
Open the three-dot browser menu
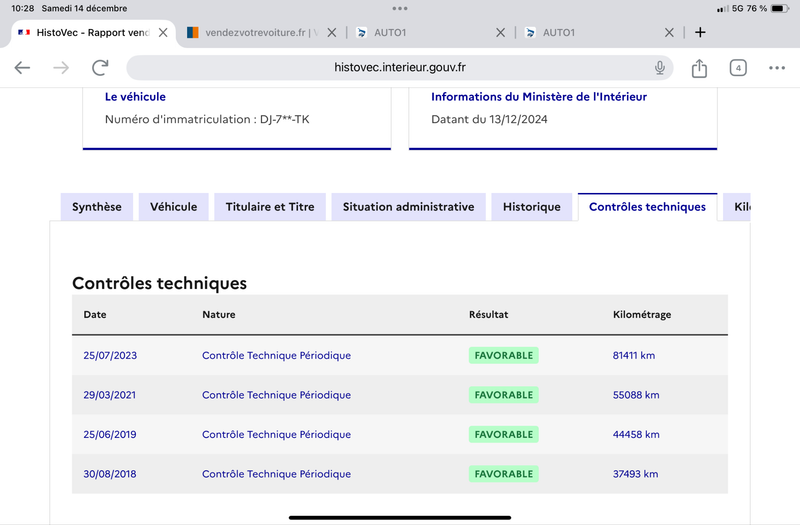[x=777, y=68]
